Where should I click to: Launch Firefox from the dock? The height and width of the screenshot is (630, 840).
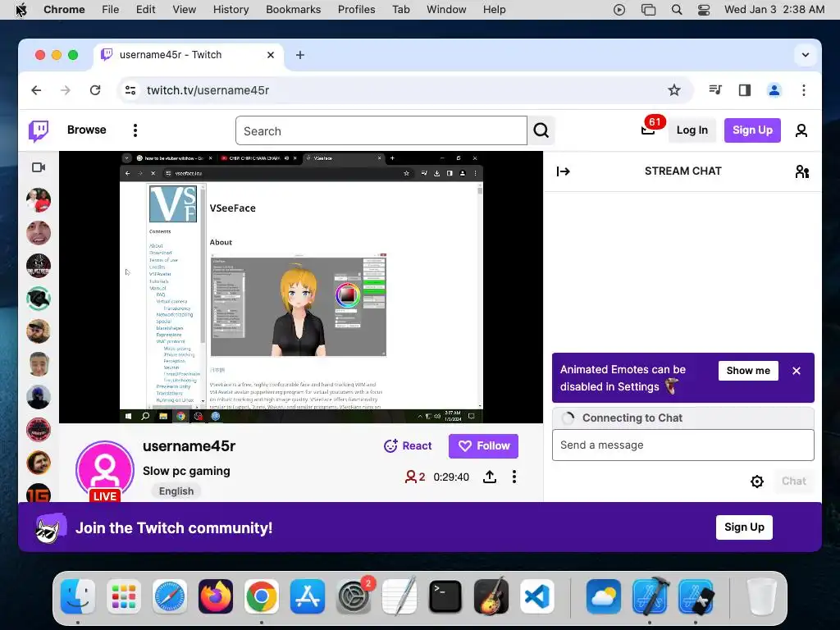click(216, 596)
